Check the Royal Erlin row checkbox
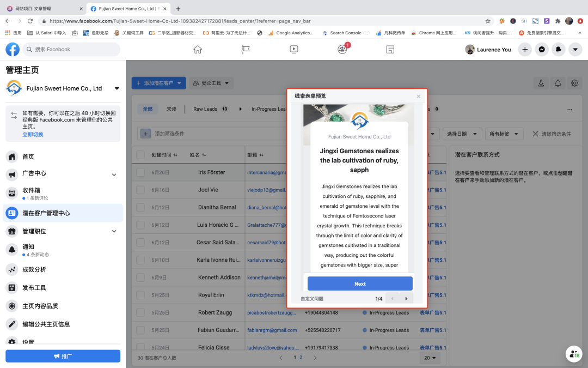The height and width of the screenshot is (368, 588). 140,295
